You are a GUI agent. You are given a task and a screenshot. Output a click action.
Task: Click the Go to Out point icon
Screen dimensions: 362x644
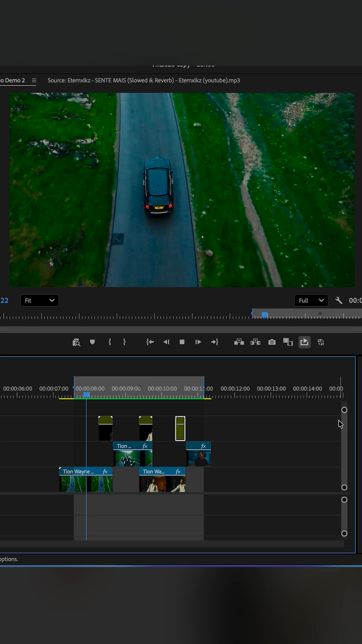click(215, 342)
